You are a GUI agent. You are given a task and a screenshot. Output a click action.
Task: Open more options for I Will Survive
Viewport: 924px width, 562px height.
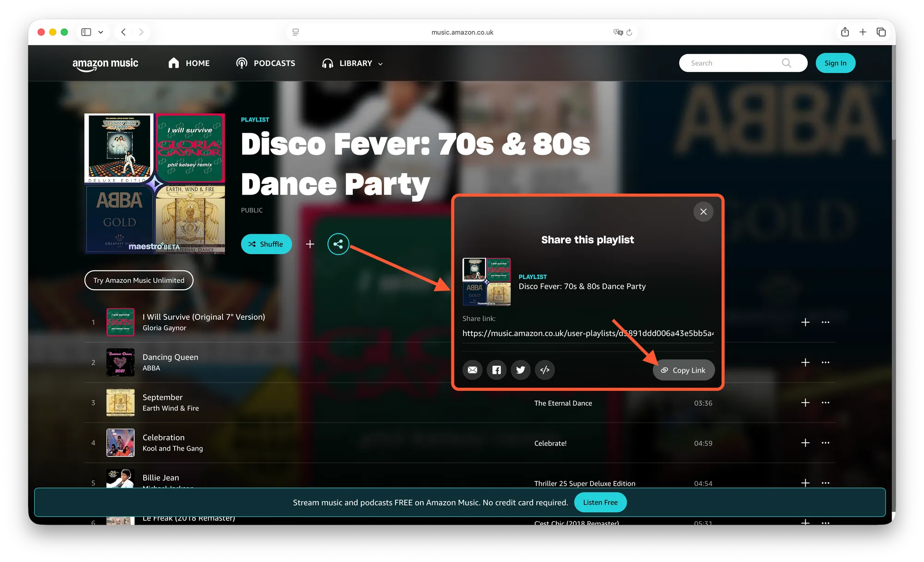point(826,322)
